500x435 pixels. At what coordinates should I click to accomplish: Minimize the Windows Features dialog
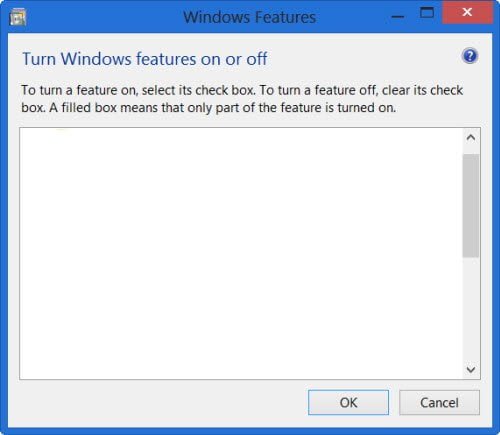pyautogui.click(x=397, y=16)
